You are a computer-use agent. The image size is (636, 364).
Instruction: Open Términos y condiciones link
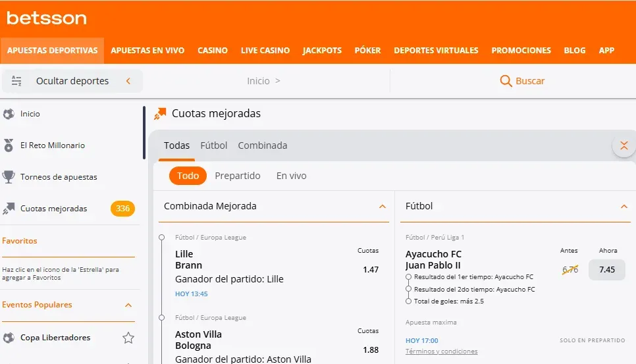tap(441, 351)
